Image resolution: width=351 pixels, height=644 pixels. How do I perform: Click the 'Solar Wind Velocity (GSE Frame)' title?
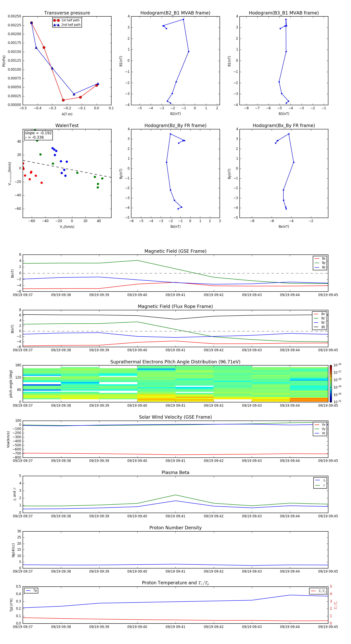pyautogui.click(x=175, y=417)
